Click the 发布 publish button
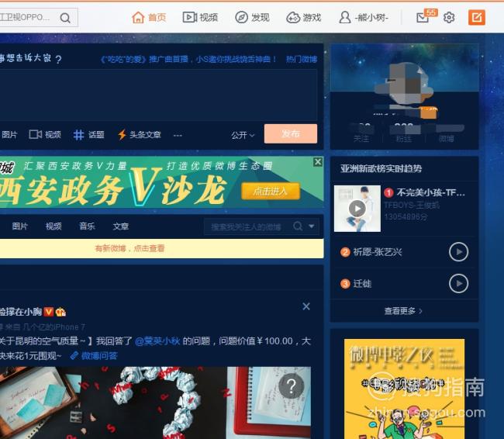 (291, 133)
